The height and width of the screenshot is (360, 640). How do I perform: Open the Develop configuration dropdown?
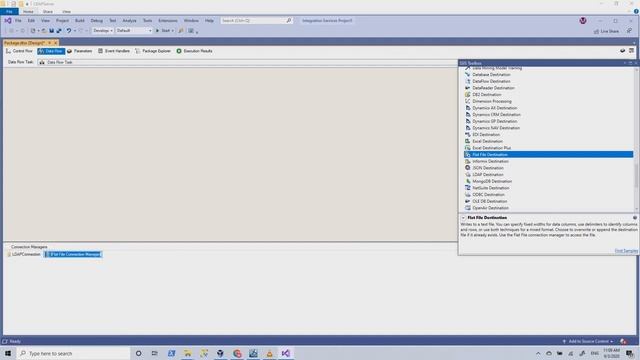[102, 31]
